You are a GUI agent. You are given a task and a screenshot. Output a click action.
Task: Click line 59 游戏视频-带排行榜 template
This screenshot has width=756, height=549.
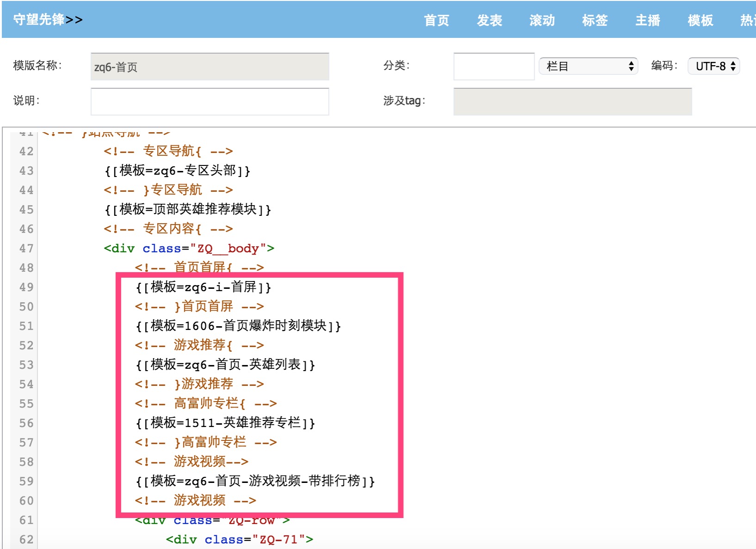tap(255, 482)
